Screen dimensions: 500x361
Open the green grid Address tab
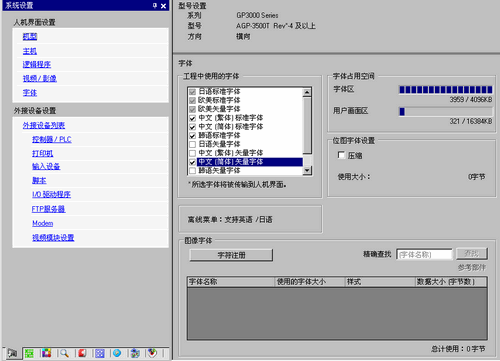[29, 353]
